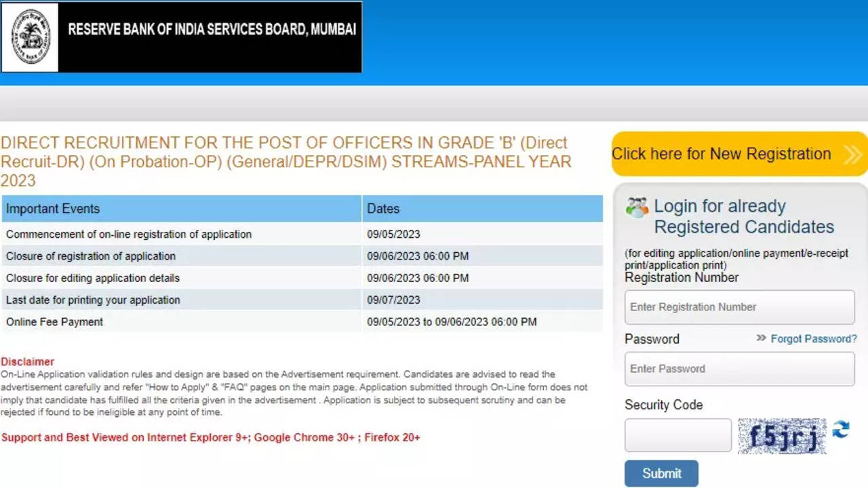Screen dimensions: 868x488
Task: Click the f5jrj captcha image
Action: (782, 436)
